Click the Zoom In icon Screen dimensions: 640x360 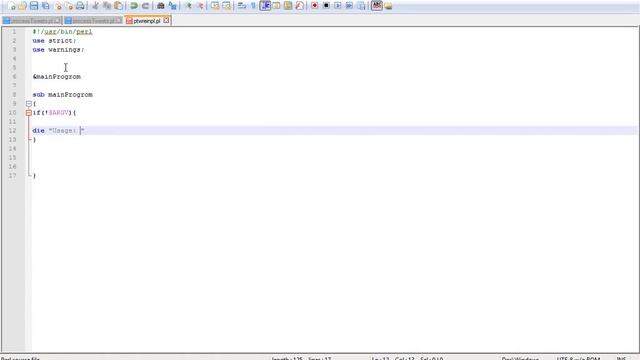[188, 6]
